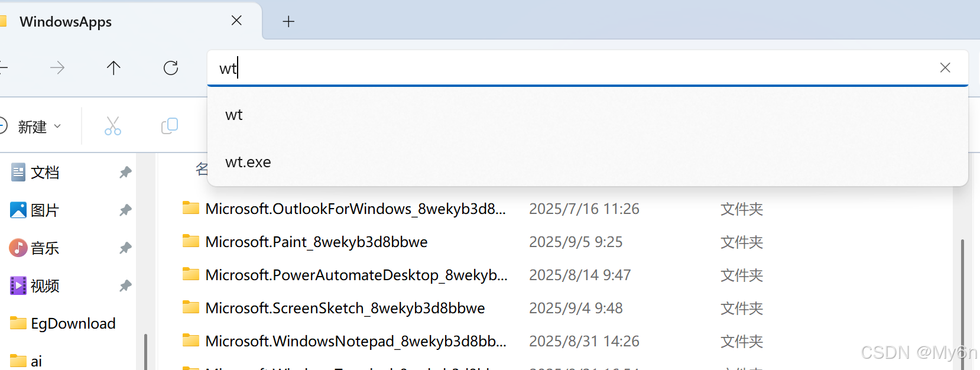Select Microsoft.OutlookForWindows folder row
Screen dimensions: 980x370
(473, 209)
